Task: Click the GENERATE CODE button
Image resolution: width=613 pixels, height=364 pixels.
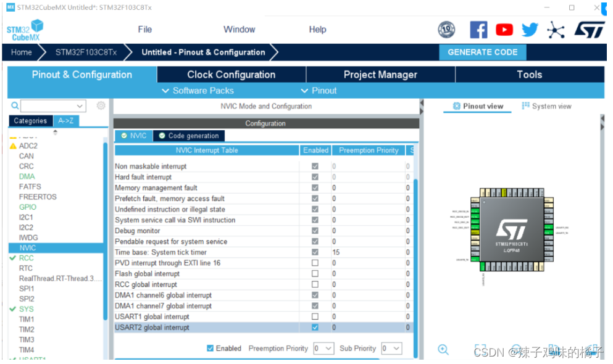Action: click(482, 52)
